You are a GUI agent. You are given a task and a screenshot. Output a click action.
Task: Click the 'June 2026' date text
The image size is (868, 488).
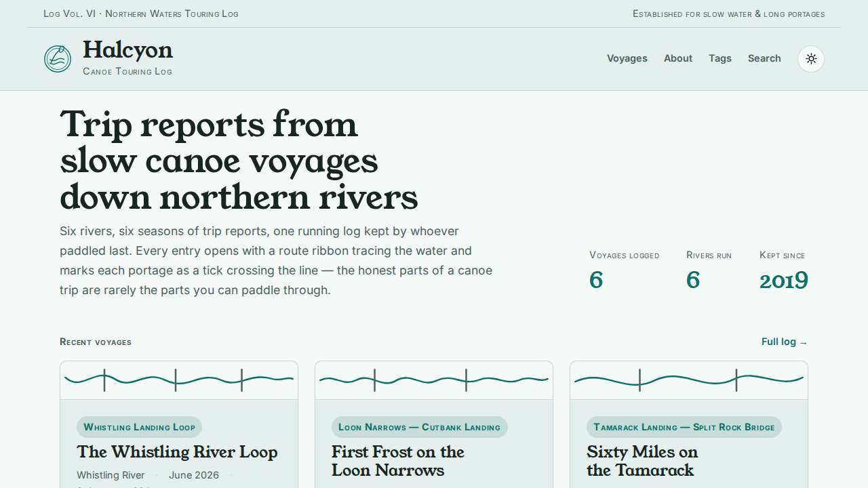click(194, 475)
